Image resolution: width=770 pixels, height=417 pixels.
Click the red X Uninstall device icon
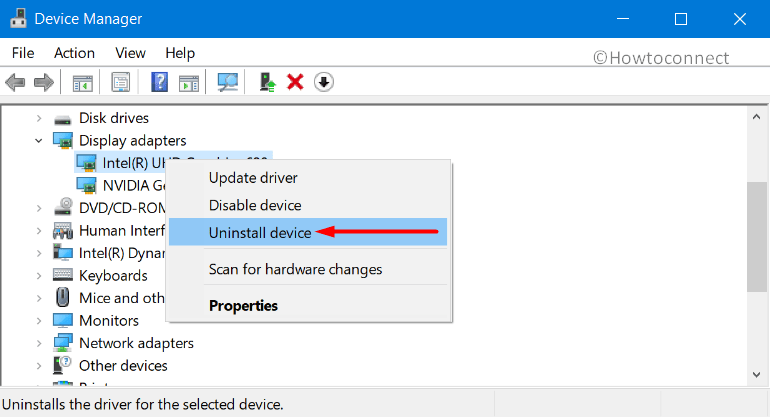pos(295,82)
